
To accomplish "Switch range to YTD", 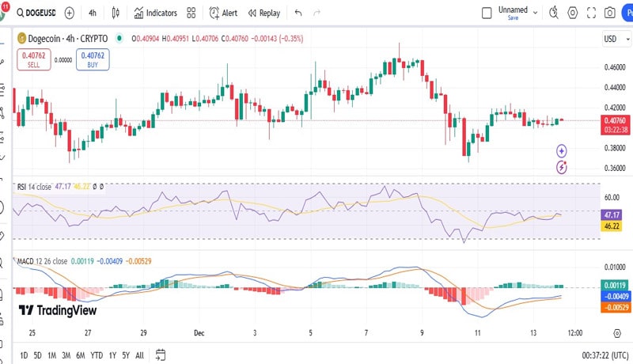I will click(x=97, y=355).
